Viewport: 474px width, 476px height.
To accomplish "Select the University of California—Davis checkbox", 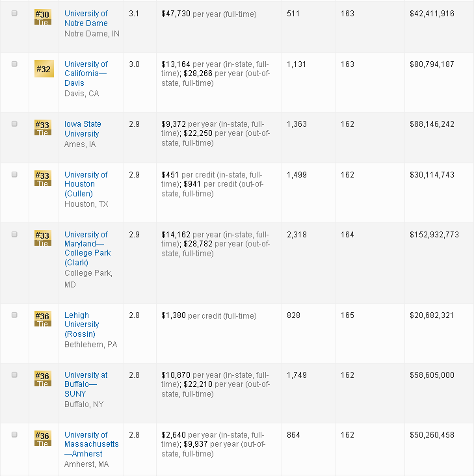I will tap(15, 64).
